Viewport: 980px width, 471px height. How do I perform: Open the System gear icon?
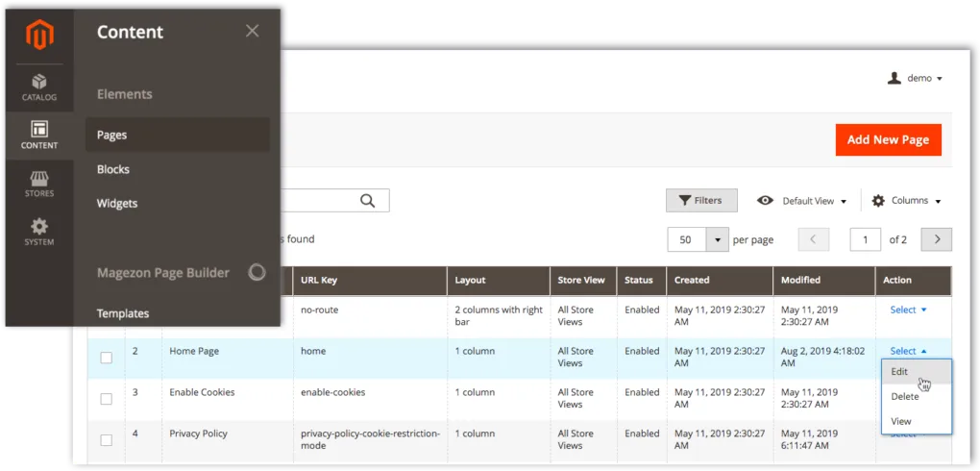(39, 232)
